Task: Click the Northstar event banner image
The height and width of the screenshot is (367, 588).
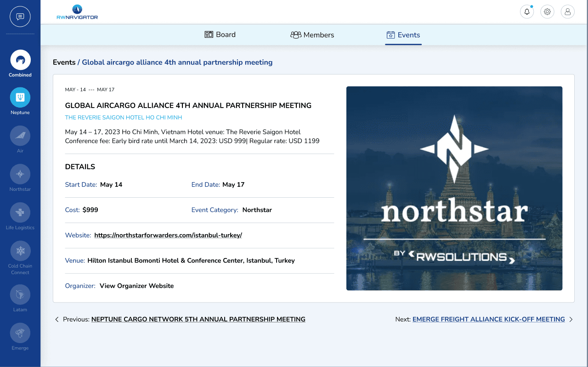Action: pyautogui.click(x=454, y=189)
